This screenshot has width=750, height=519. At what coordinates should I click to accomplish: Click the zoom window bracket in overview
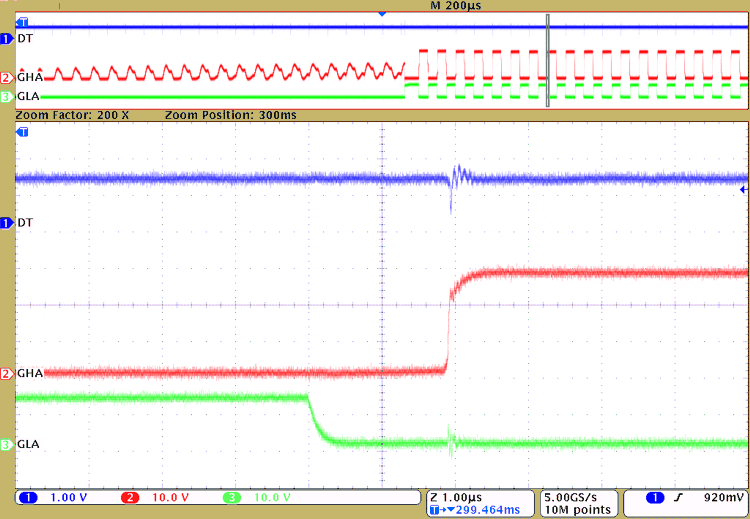click(548, 60)
